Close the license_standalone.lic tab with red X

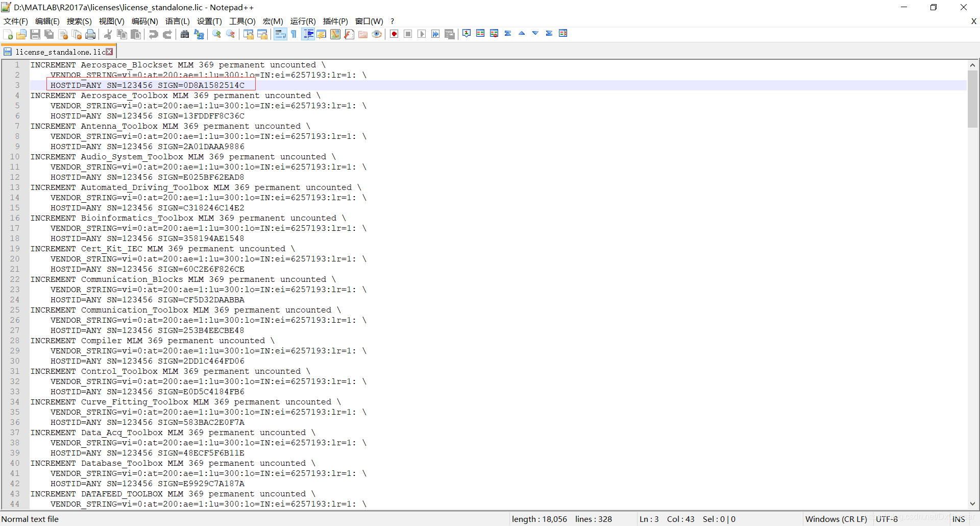click(x=109, y=52)
